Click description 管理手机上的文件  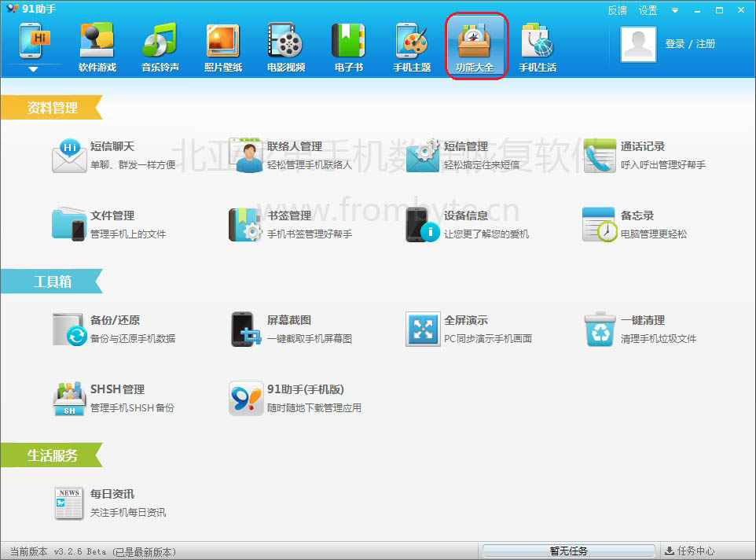pos(128,234)
